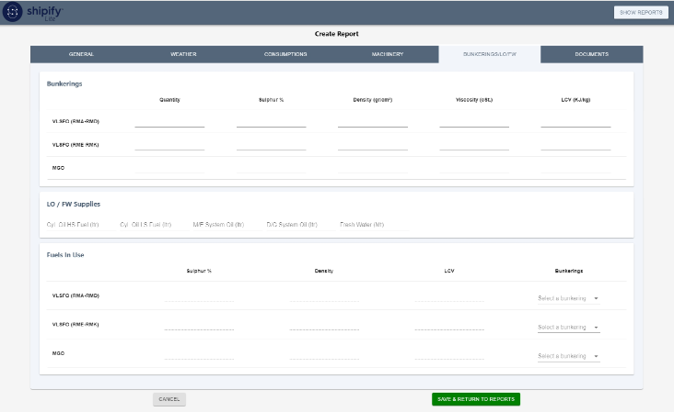Click the Show Reports button
This screenshot has width=674, height=412.
(x=640, y=12)
